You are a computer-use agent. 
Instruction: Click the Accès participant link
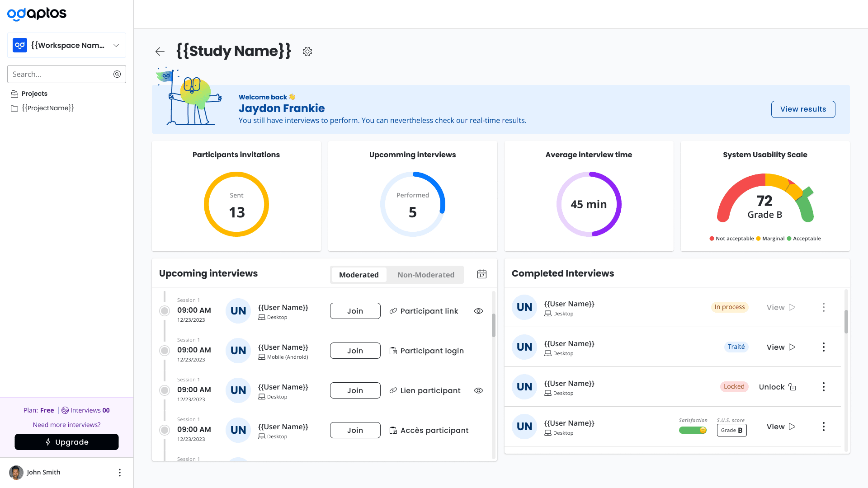click(429, 430)
